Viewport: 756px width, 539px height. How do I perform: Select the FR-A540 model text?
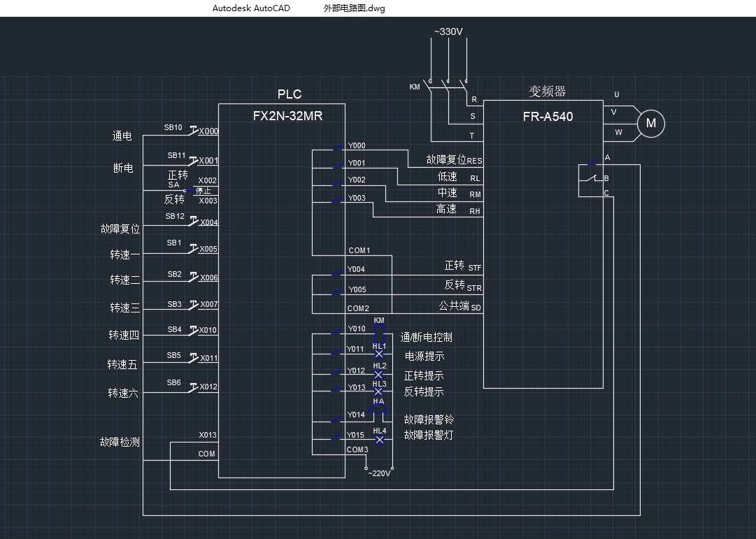(548, 117)
